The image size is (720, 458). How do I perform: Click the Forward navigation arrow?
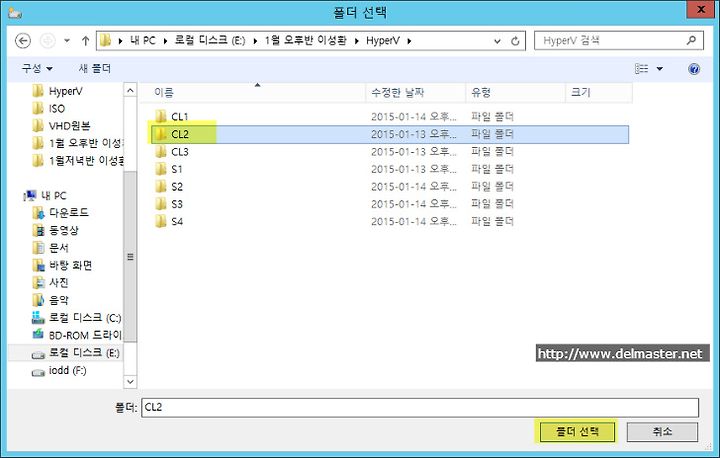tap(47, 41)
